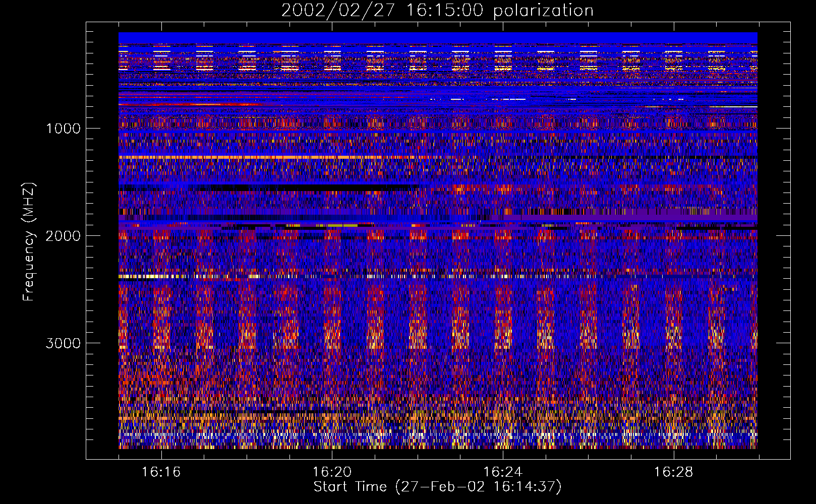The image size is (816, 504).
Task: Click the '16:20' time axis label
Action: click(332, 472)
